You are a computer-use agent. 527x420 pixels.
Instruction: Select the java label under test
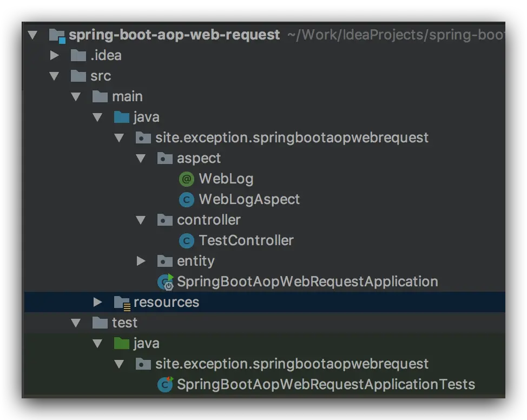(146, 344)
